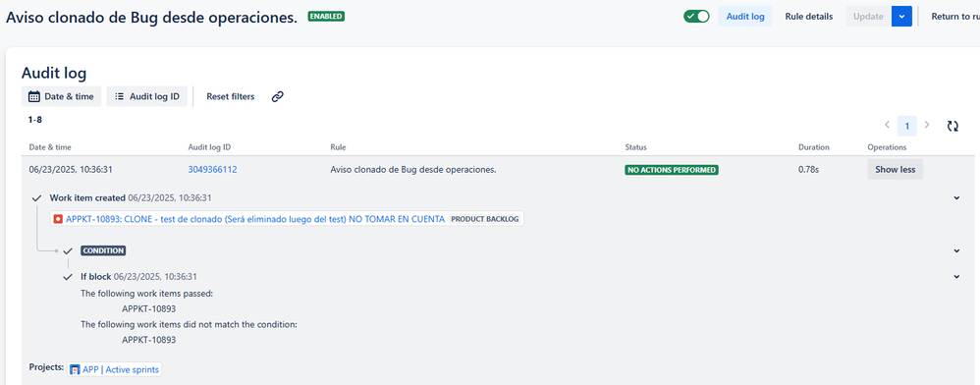Image resolution: width=980 pixels, height=385 pixels.
Task: Click the 1-8 results count
Action: (35, 119)
